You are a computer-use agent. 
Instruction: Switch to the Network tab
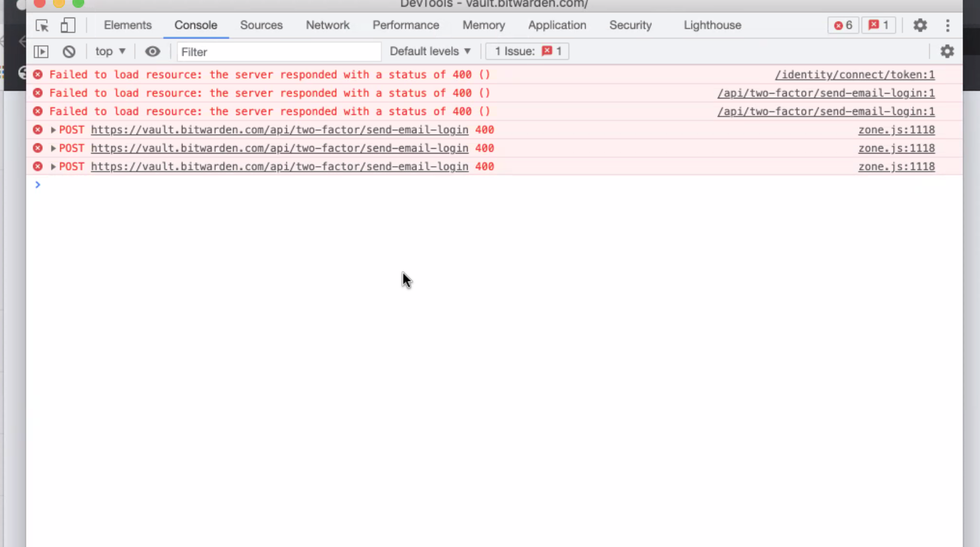[327, 25]
